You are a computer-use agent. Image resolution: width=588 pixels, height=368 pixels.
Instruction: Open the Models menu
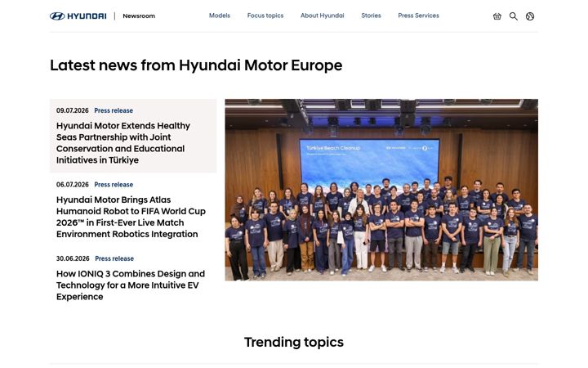(220, 16)
